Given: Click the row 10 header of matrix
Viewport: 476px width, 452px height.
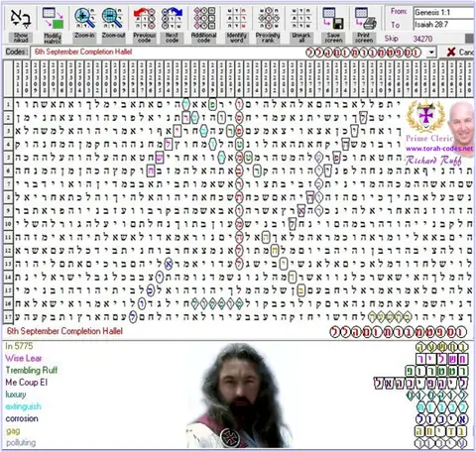Looking at the screenshot, I should pyautogui.click(x=8, y=224).
